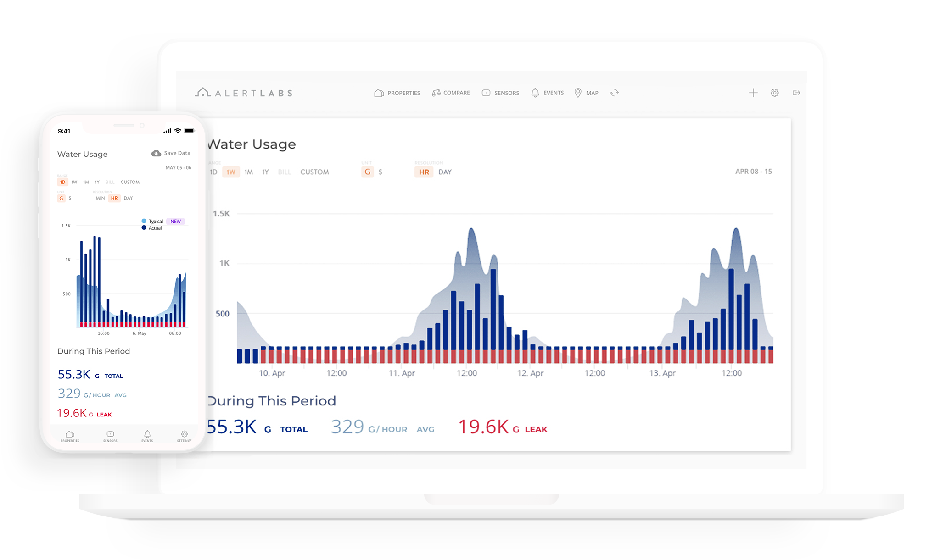
Task: Click the refresh sync arrows icon
Action: coord(614,93)
